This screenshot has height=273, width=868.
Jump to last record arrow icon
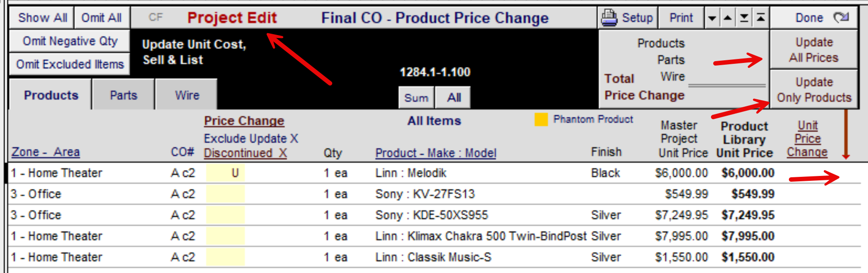[x=744, y=18]
